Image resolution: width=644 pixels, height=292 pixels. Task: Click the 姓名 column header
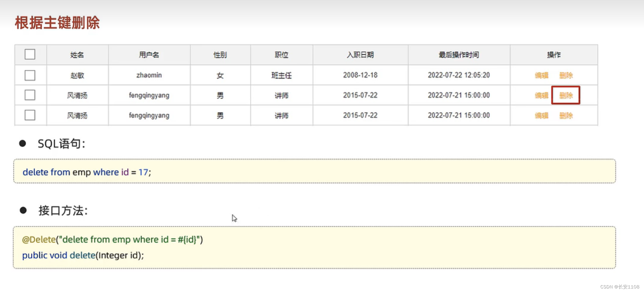coord(77,55)
